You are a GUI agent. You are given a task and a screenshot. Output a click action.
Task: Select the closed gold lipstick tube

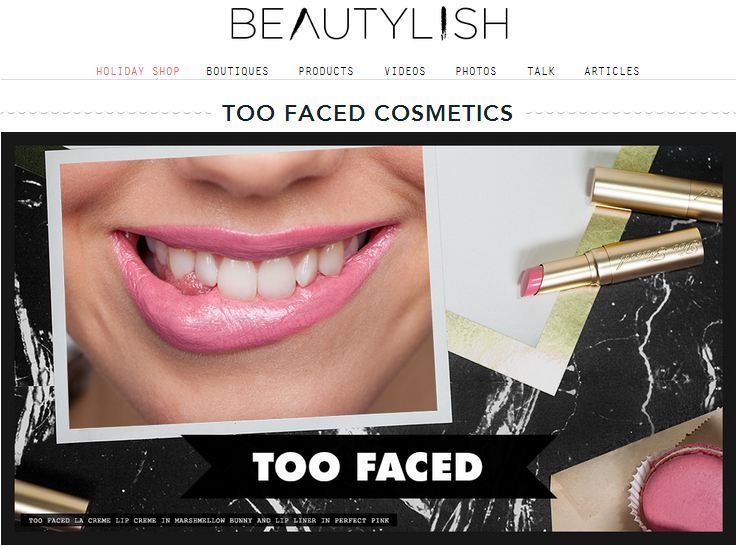(x=656, y=193)
